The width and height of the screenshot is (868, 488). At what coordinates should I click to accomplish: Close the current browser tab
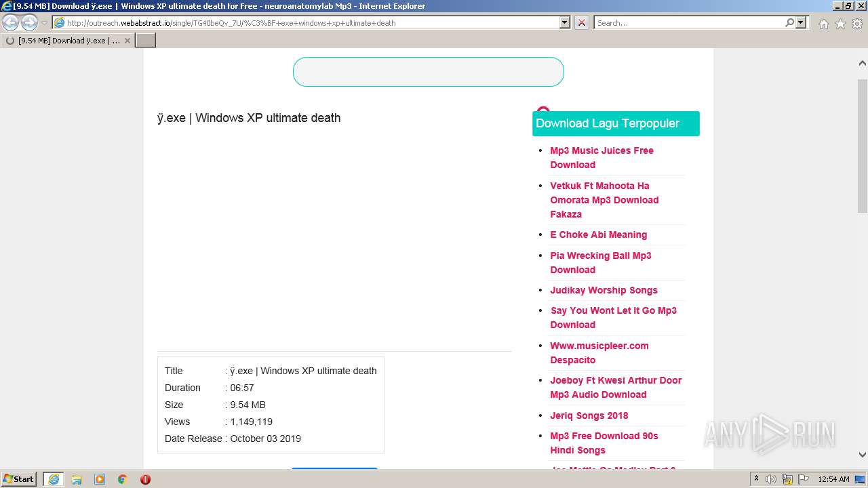(127, 41)
